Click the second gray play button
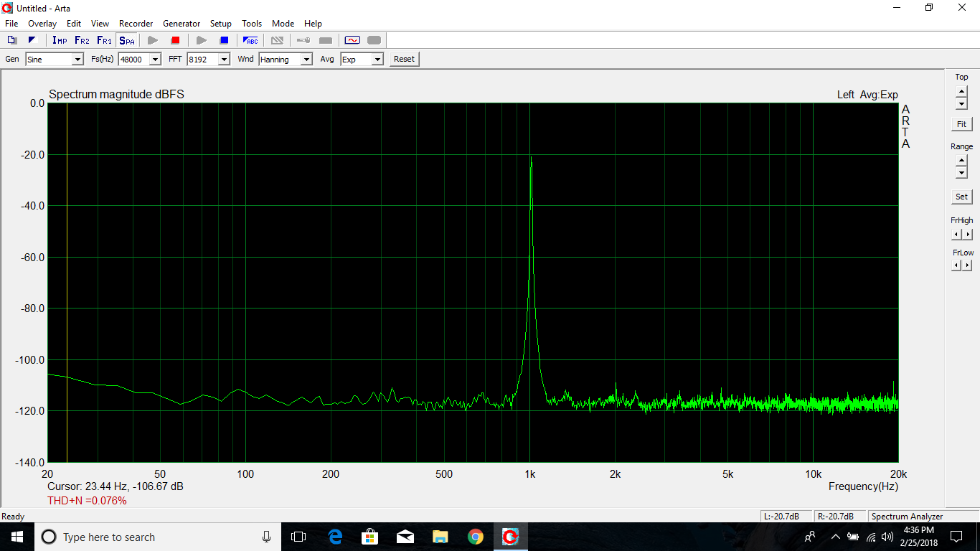Screen dimensions: 980x551 [202, 40]
